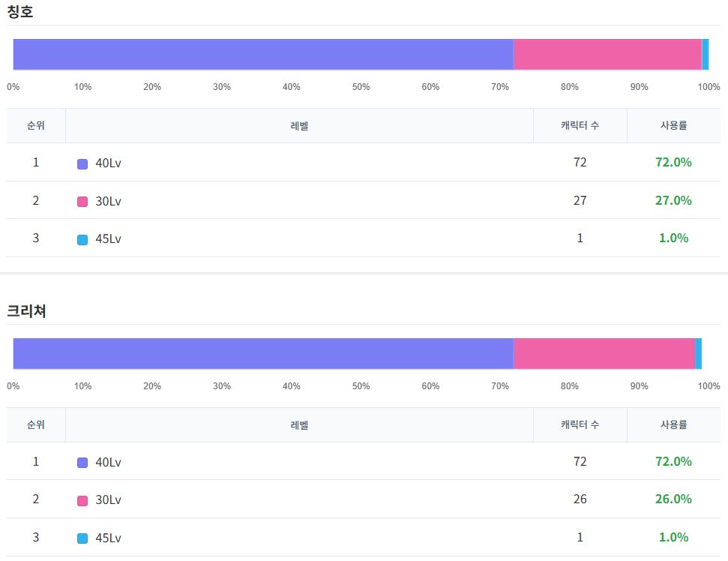Click the 크리쳐 section heading
Screen dimensions: 728x561
(x=27, y=311)
